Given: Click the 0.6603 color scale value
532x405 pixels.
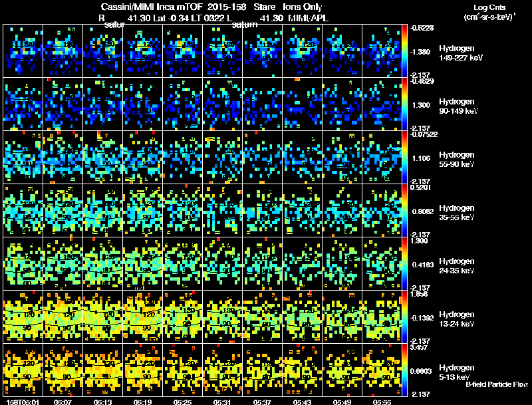Looking at the screenshot, I should pos(421,371).
